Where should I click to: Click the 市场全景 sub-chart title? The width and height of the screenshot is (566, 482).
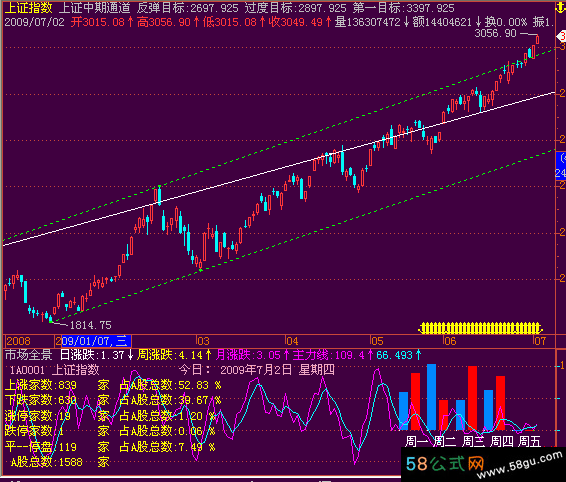(29, 355)
